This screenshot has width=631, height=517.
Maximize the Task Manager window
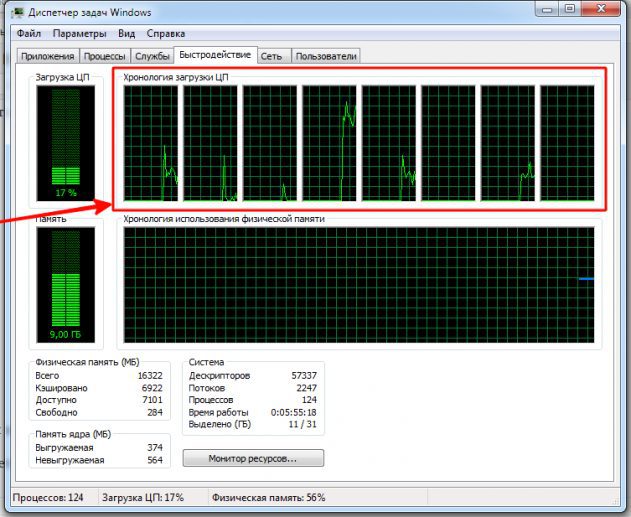click(x=569, y=8)
